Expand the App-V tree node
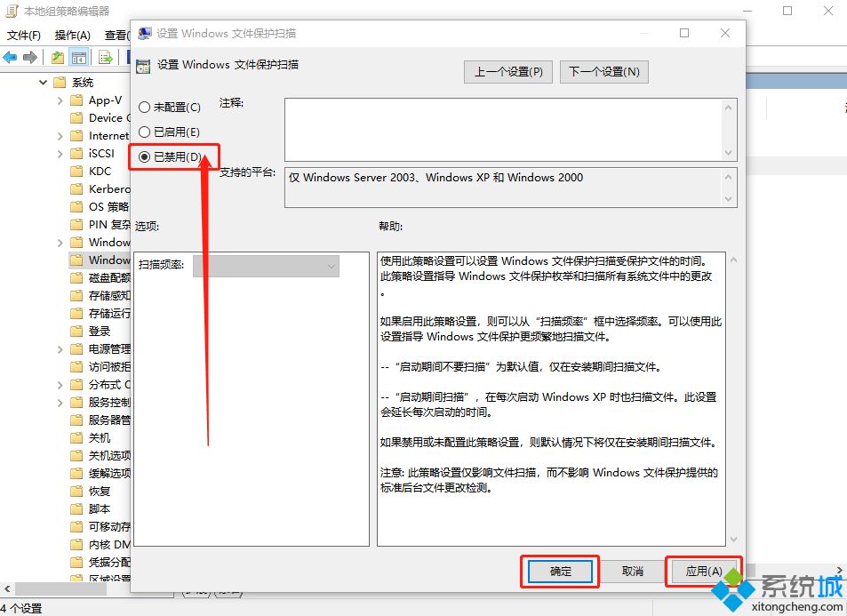 (60, 100)
